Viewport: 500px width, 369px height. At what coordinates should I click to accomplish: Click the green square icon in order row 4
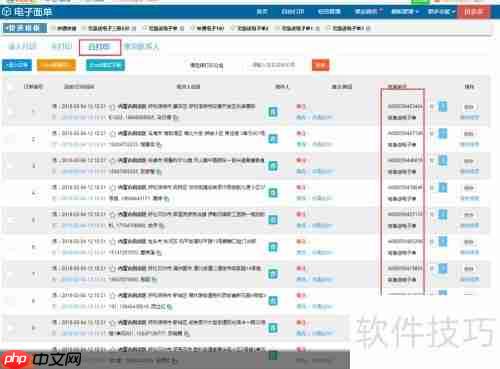click(273, 193)
